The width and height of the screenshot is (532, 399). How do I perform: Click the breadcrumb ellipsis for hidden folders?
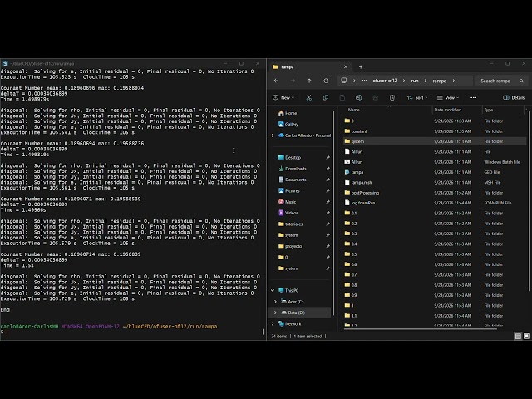[x=364, y=81]
